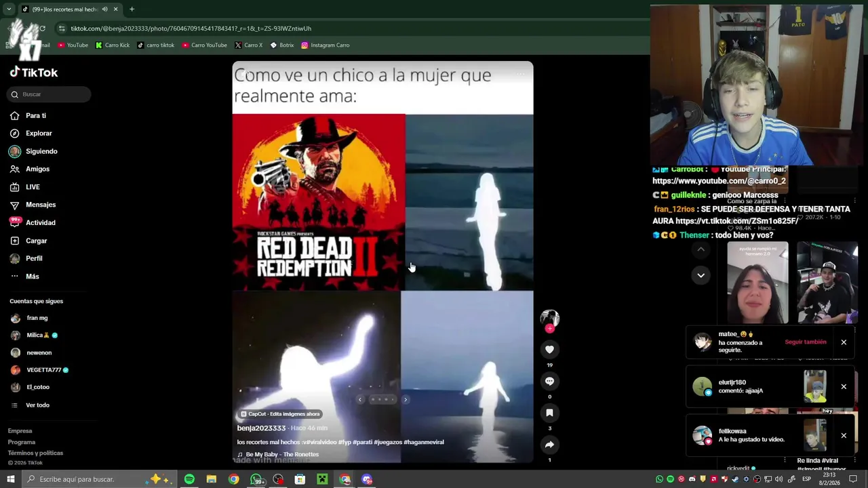
Task: Show the next photo in the carousel
Action: [x=406, y=400]
